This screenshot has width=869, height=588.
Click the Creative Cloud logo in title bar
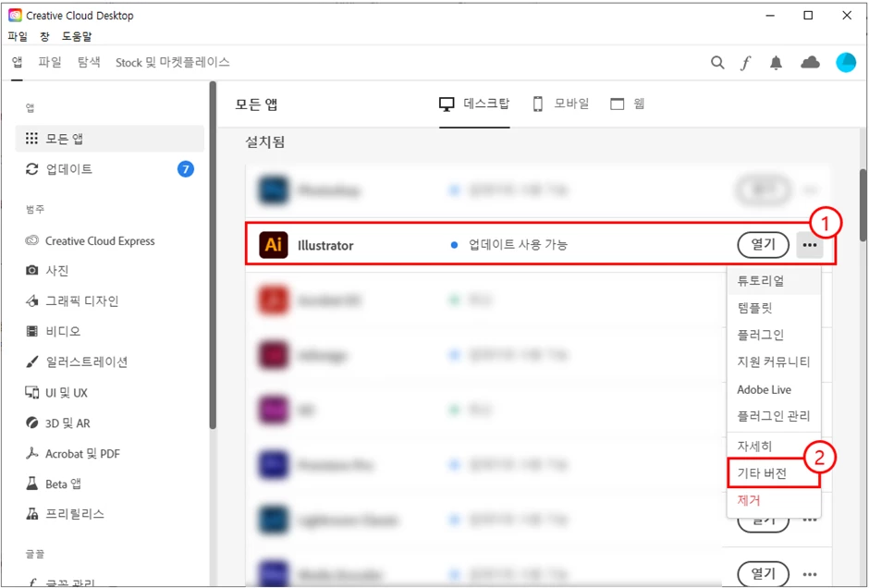tap(15, 16)
